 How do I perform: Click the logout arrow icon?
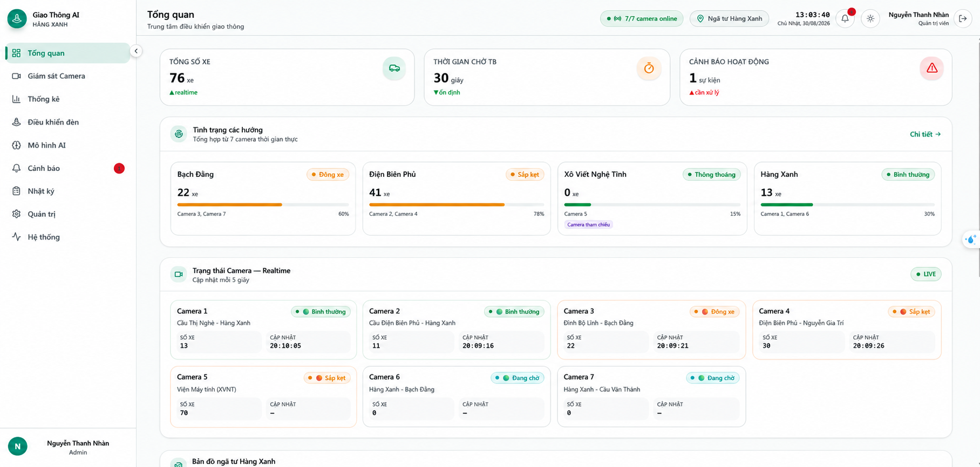(963, 18)
